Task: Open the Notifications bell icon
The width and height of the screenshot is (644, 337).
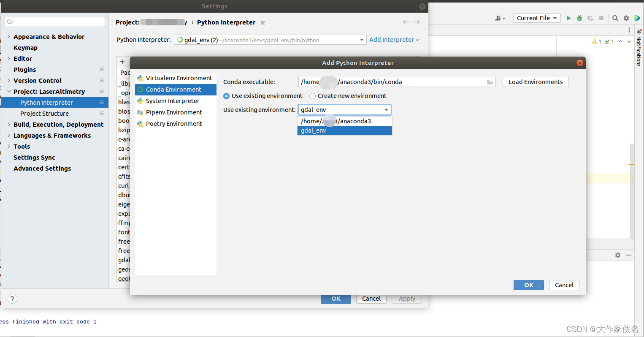Action: 639,32
